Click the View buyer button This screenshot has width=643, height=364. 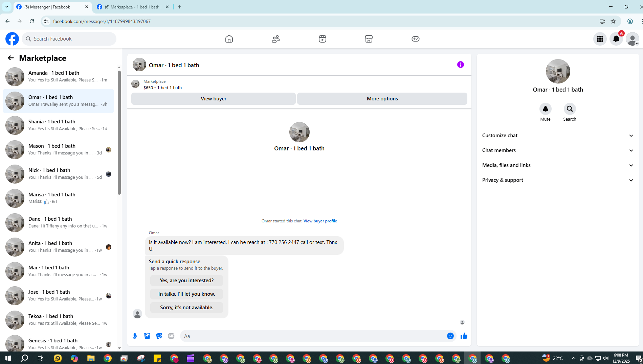(x=214, y=99)
